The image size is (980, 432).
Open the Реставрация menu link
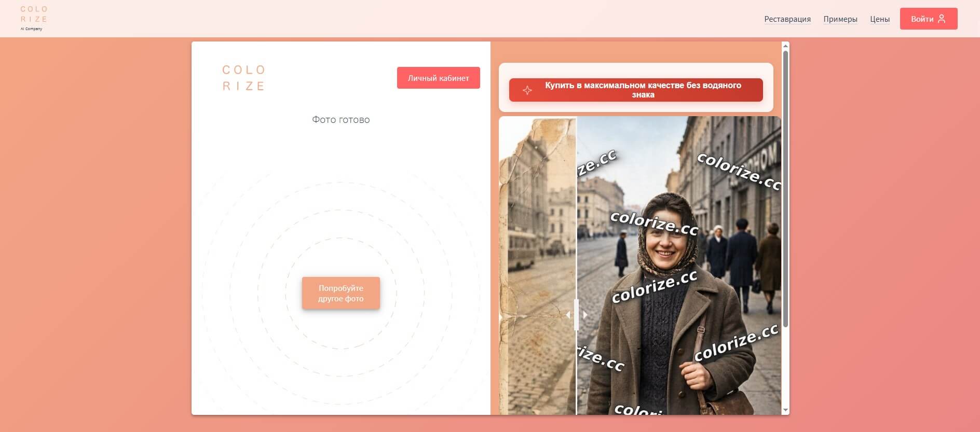click(x=787, y=19)
